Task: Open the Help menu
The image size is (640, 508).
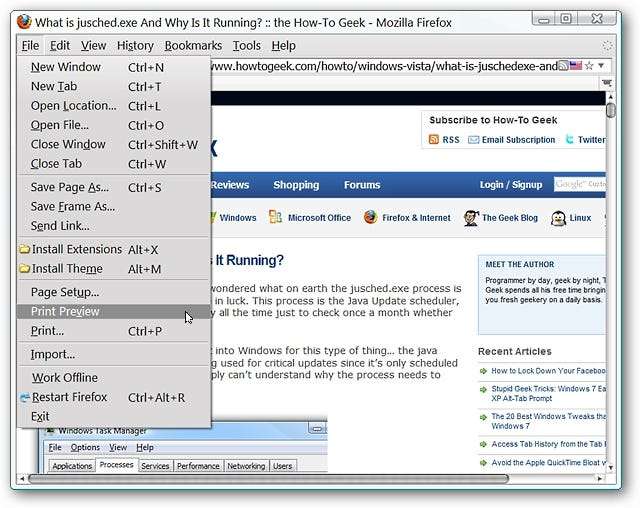Action: [283, 46]
